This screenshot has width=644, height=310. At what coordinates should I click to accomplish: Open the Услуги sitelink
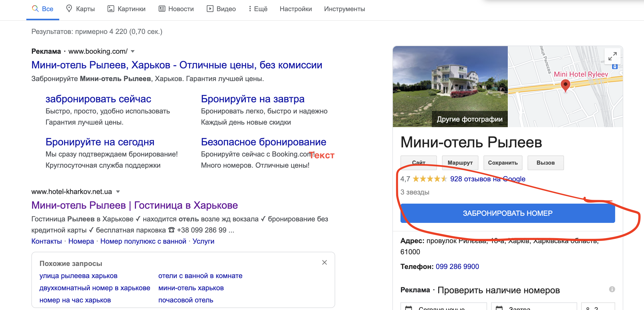203,241
